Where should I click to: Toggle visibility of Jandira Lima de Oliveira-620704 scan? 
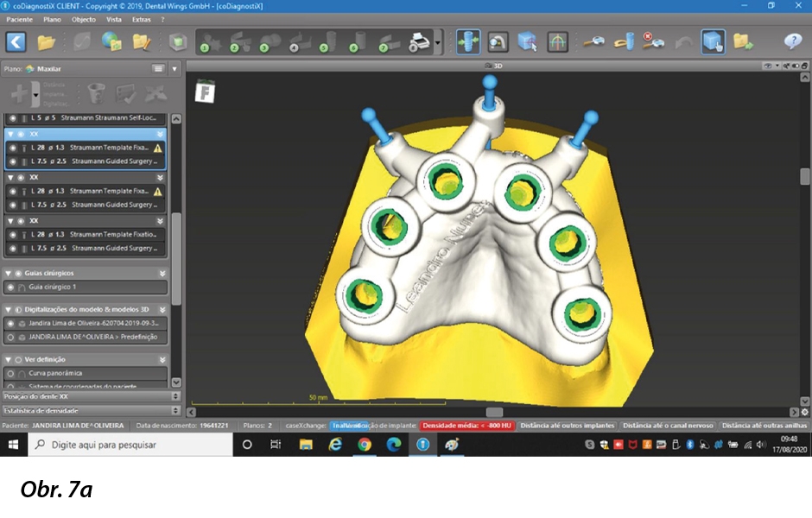[11, 324]
